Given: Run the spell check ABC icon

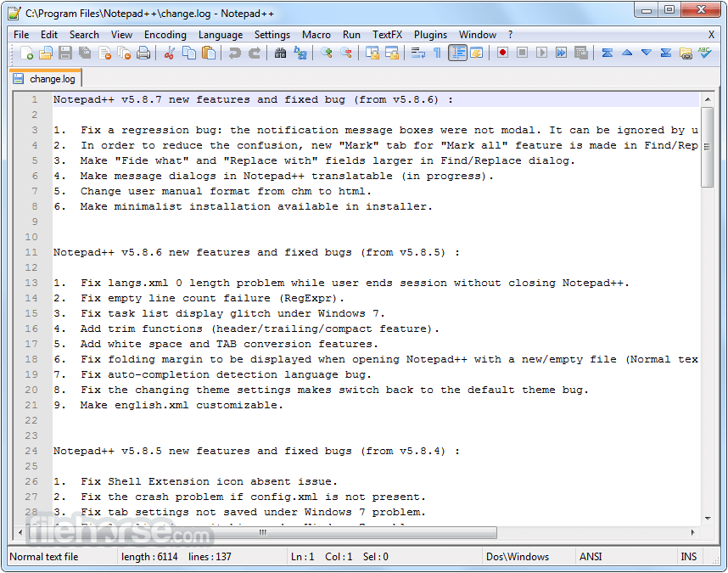Looking at the screenshot, I should pyautogui.click(x=704, y=53).
